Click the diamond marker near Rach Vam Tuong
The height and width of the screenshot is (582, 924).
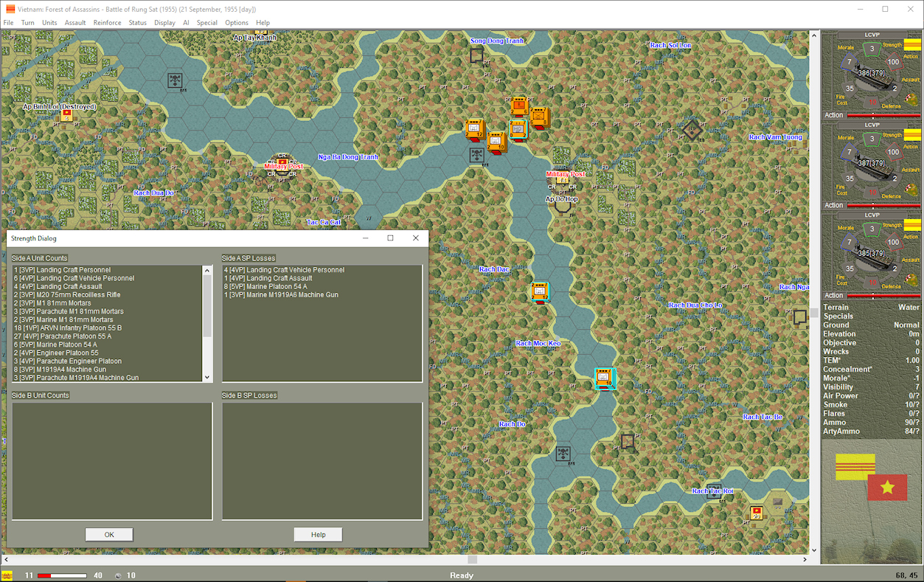[692, 131]
